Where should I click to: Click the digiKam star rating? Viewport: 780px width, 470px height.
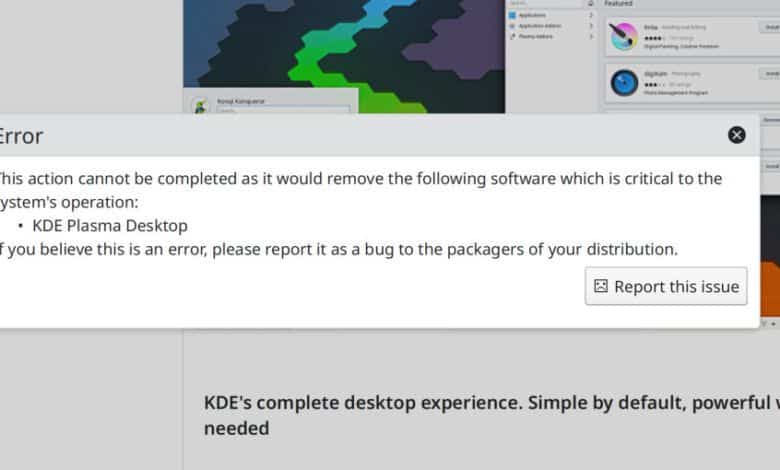tap(655, 85)
